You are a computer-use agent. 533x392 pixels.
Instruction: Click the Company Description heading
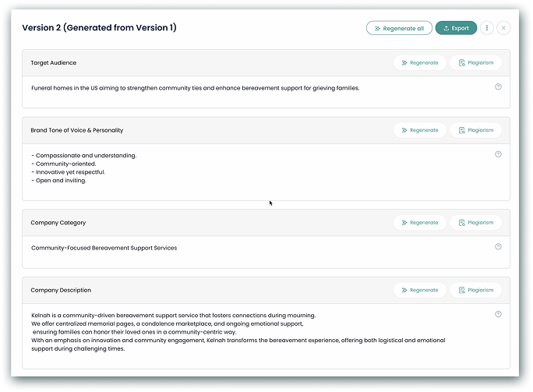pyautogui.click(x=61, y=290)
